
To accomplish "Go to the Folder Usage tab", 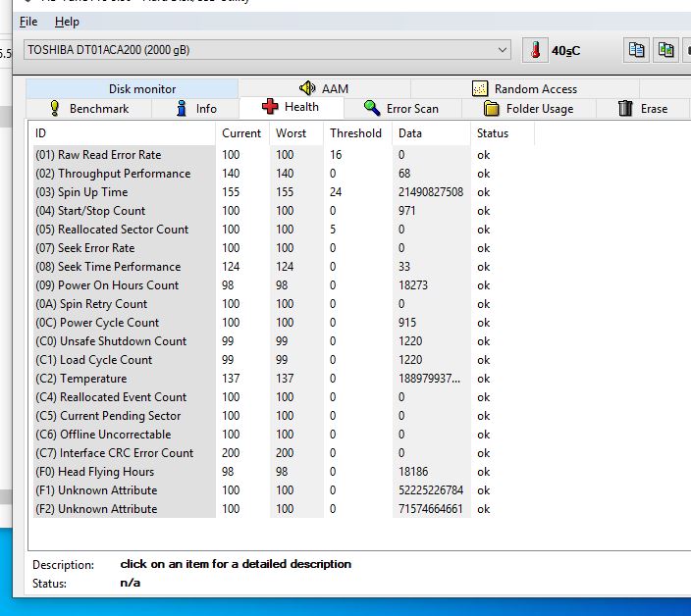I will click(528, 109).
